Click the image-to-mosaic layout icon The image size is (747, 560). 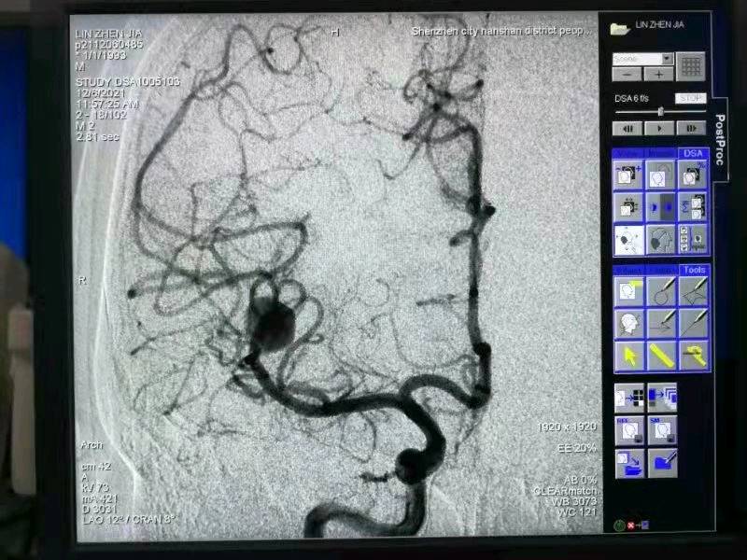[627, 399]
